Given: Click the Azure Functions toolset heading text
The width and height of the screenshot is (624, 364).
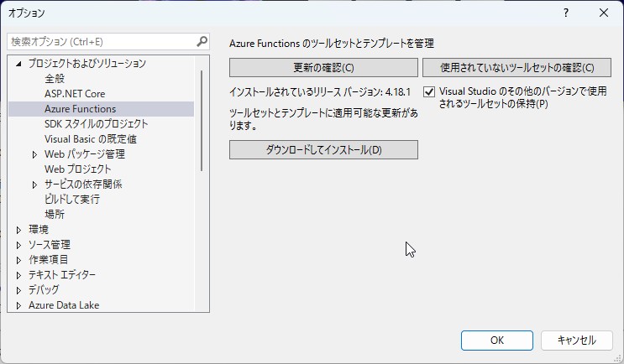Looking at the screenshot, I should 332,44.
